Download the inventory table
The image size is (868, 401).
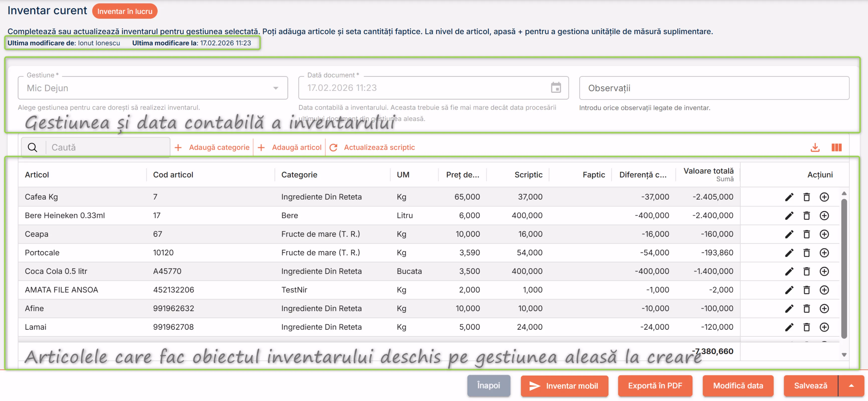815,147
